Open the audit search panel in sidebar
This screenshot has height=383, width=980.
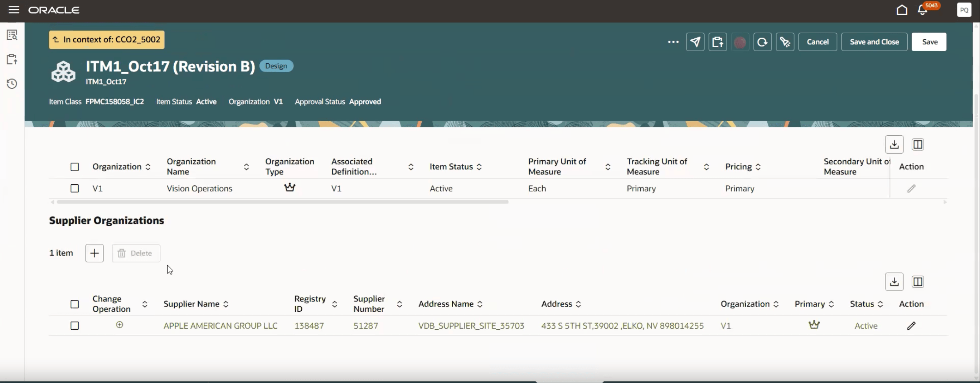[x=12, y=35]
